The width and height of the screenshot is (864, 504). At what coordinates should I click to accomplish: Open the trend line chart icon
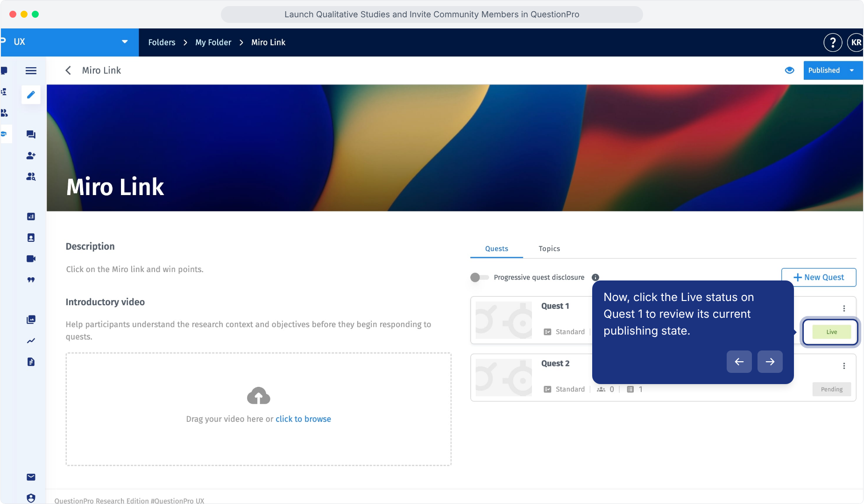point(31,341)
